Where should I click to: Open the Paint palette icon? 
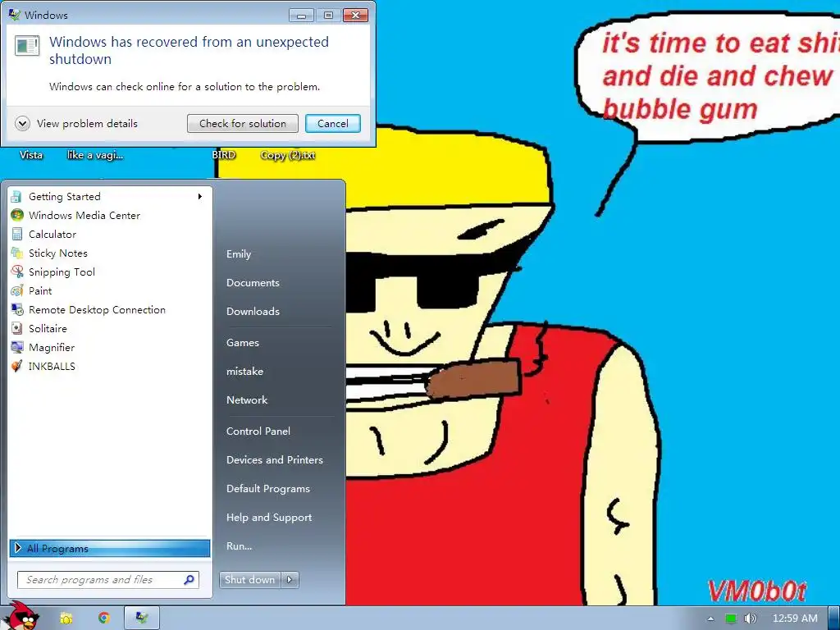point(16,291)
